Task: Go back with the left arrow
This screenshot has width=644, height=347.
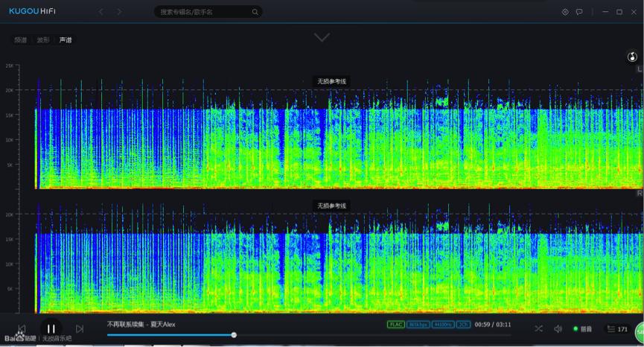Action: [x=101, y=11]
